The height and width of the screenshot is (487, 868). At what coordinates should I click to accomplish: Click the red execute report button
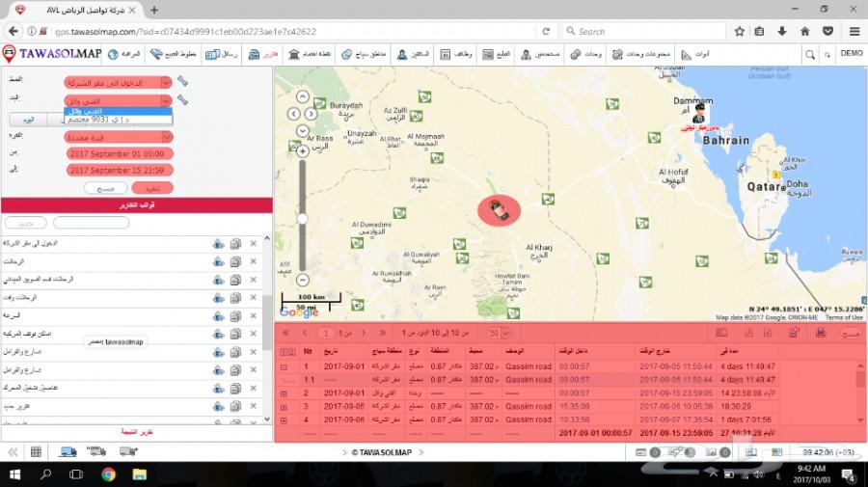[152, 189]
